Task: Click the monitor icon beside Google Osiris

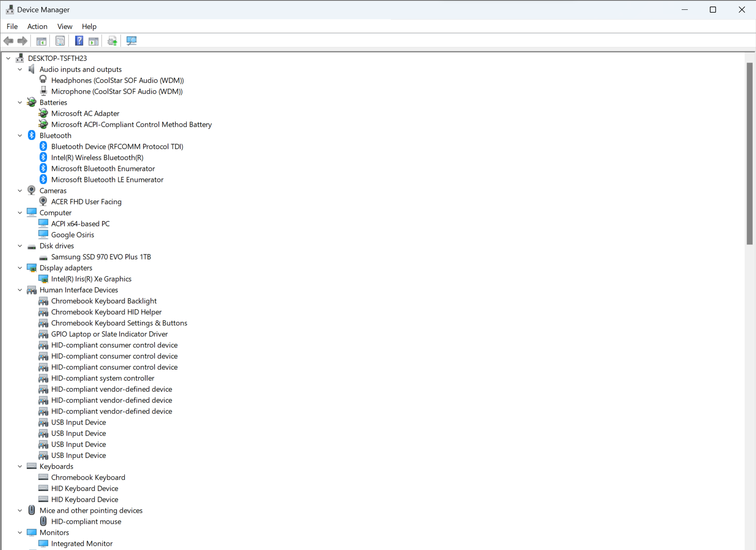Action: [43, 234]
